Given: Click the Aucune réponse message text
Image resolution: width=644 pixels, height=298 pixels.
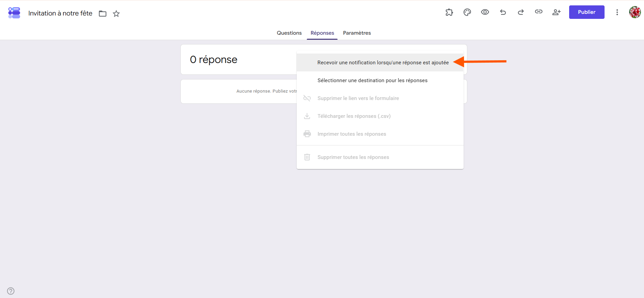Looking at the screenshot, I should pyautogui.click(x=266, y=91).
